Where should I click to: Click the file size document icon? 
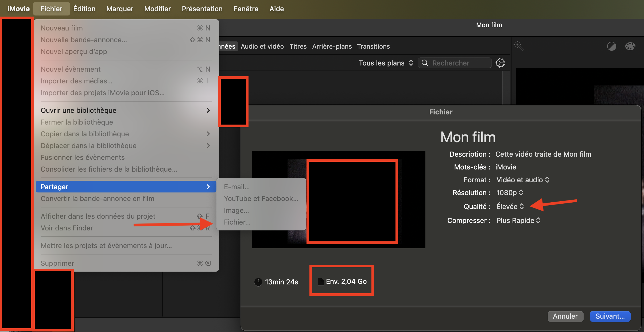click(320, 281)
